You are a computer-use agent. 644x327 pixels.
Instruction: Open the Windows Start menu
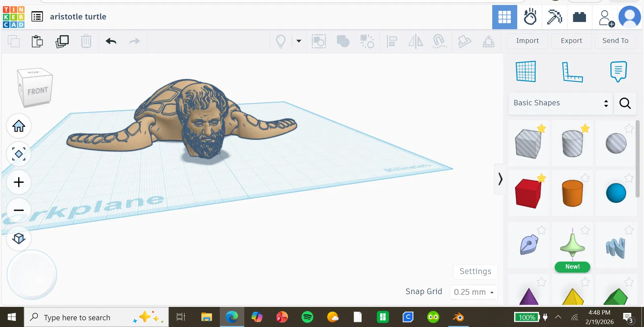tap(12, 317)
